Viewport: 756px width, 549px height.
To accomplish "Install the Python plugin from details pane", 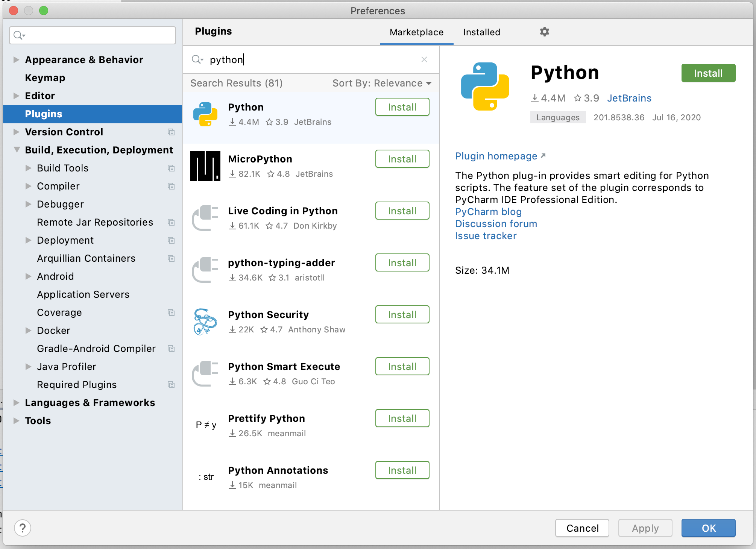I will pyautogui.click(x=708, y=73).
